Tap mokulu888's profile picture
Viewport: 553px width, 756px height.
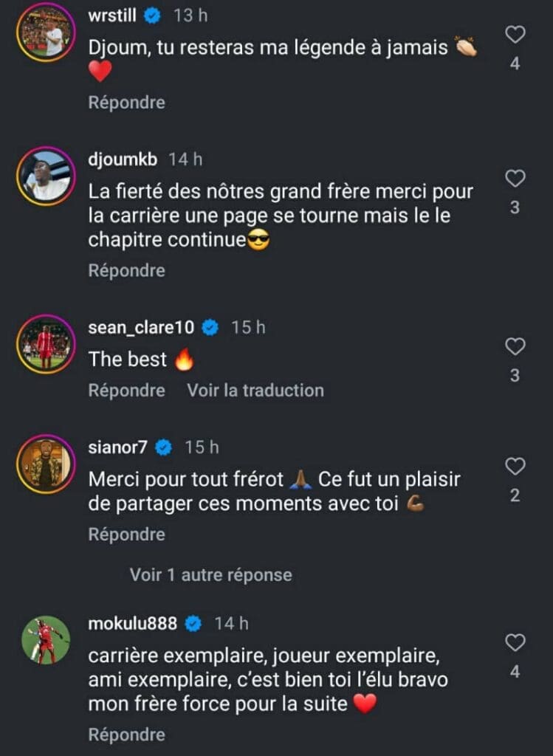click(46, 640)
